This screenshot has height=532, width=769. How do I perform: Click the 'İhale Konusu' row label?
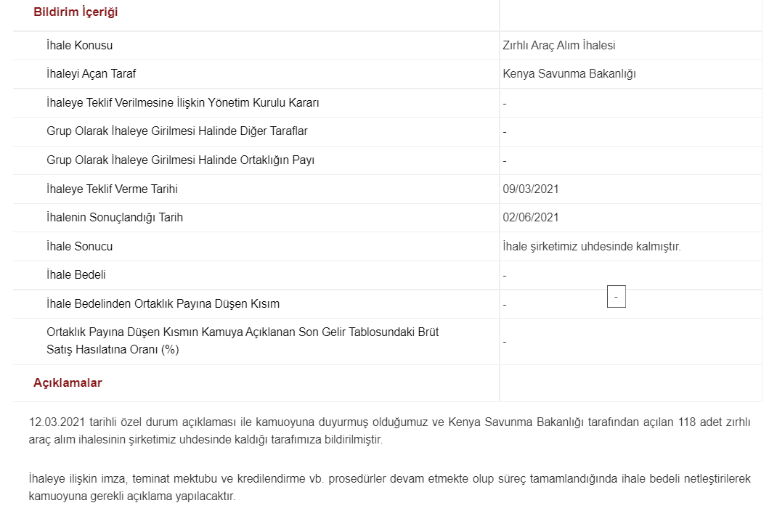(79, 46)
